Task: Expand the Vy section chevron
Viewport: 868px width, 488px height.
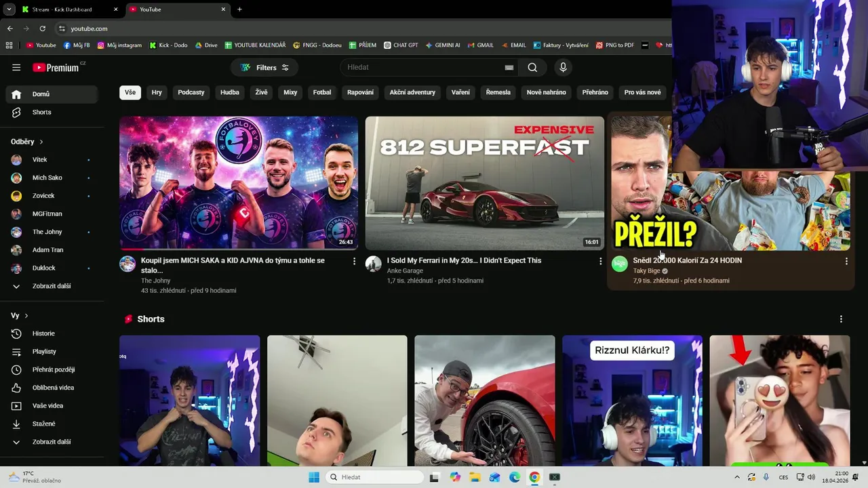Action: coord(26,316)
